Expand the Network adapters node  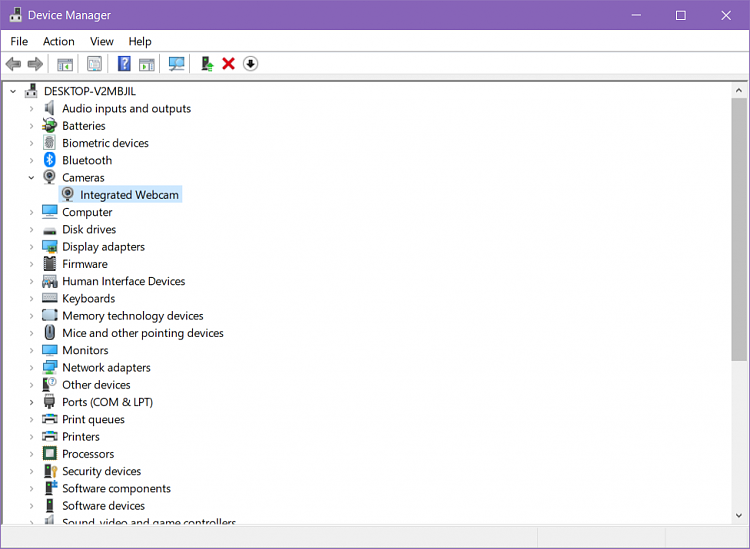31,368
